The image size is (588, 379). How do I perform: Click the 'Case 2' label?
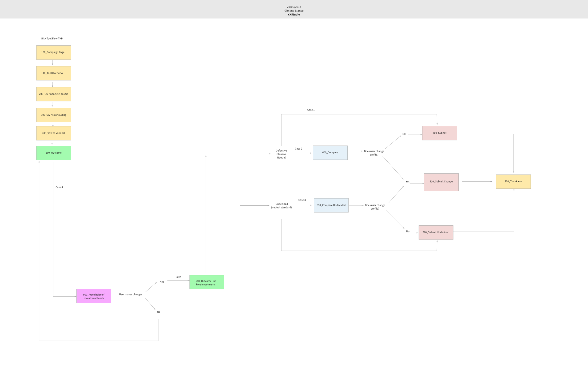click(x=298, y=149)
